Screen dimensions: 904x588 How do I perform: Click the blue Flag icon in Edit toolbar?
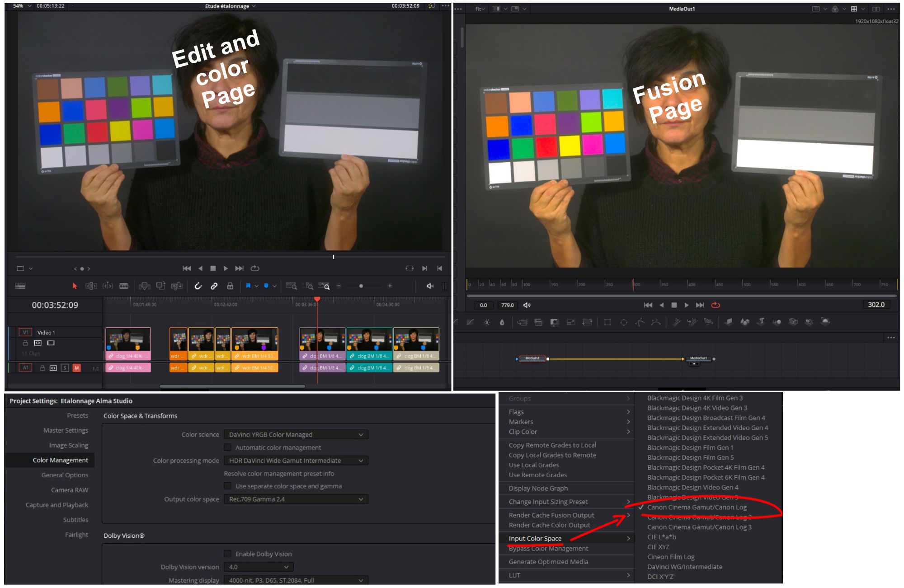tap(248, 286)
